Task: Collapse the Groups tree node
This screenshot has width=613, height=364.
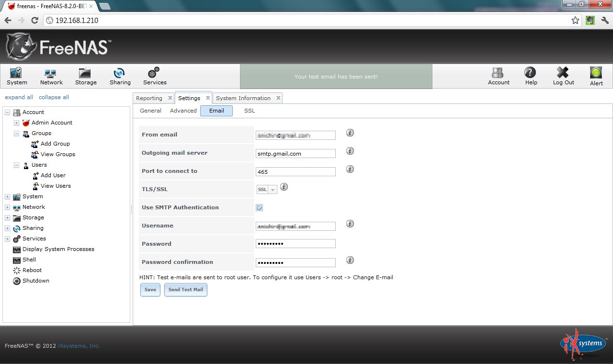Action: 16,133
